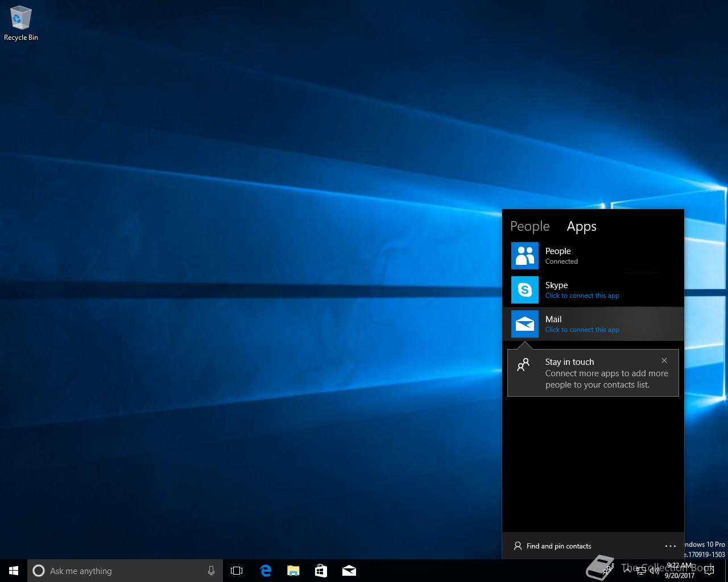Click the network status tray icon
This screenshot has width=728, height=582.
click(640, 571)
